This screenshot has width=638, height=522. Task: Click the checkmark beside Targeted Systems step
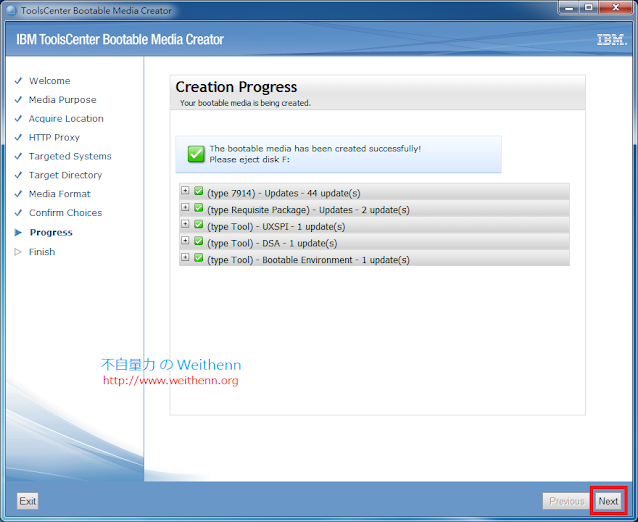[x=18, y=156]
